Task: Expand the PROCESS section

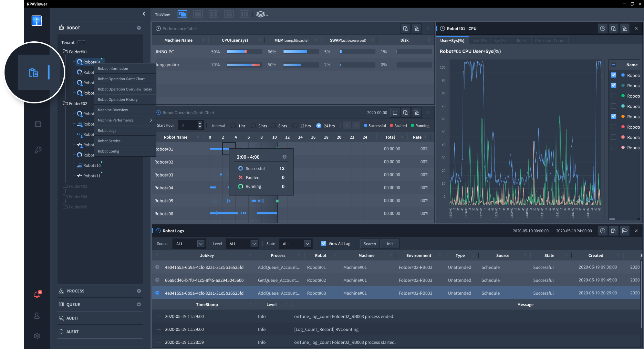Action: point(139,291)
